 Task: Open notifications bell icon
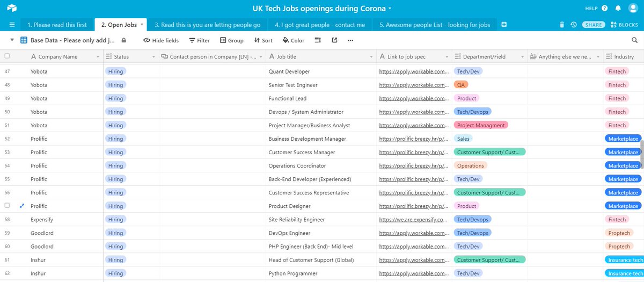(618, 9)
